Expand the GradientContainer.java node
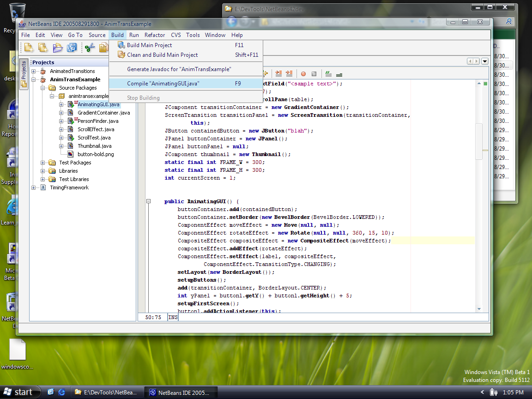The width and height of the screenshot is (532, 399). [61, 113]
